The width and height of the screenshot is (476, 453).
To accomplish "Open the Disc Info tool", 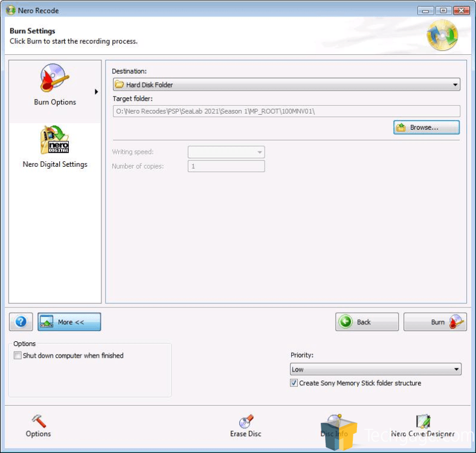I will pyautogui.click(x=334, y=426).
